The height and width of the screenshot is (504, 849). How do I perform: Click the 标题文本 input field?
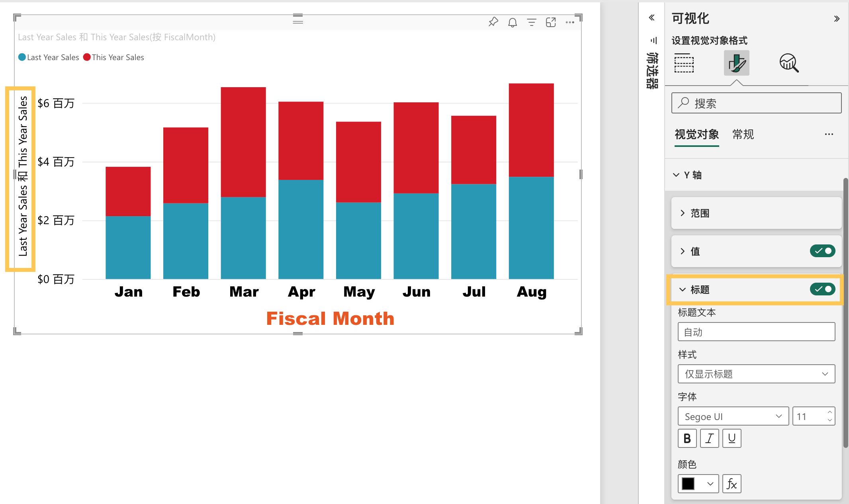(x=756, y=332)
